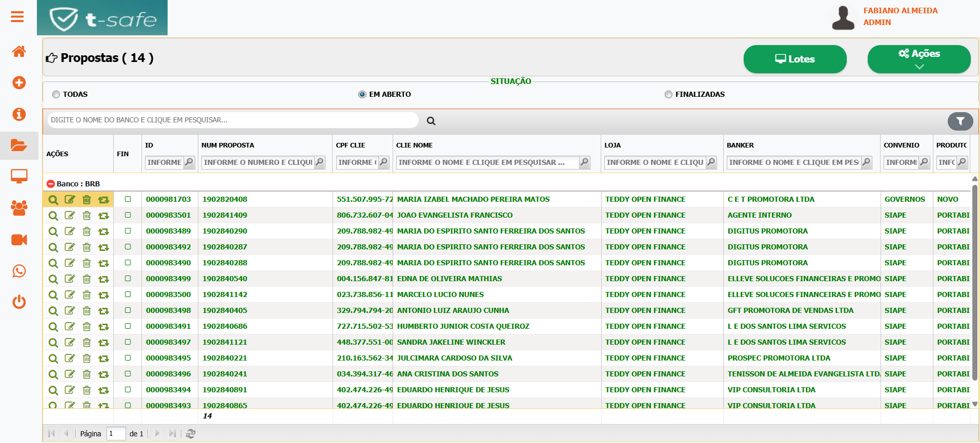
Task: Collapse the Banco : BRB group
Action: point(51,184)
